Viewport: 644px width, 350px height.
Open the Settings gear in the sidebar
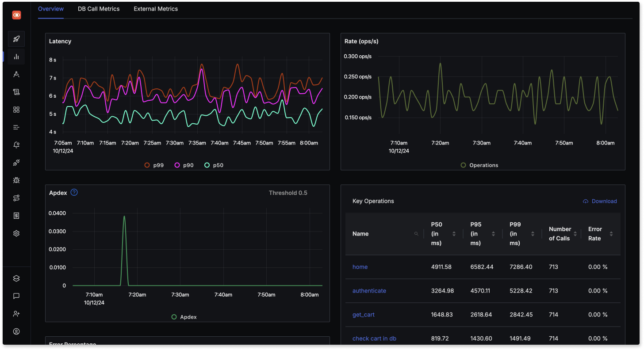pyautogui.click(x=16, y=233)
